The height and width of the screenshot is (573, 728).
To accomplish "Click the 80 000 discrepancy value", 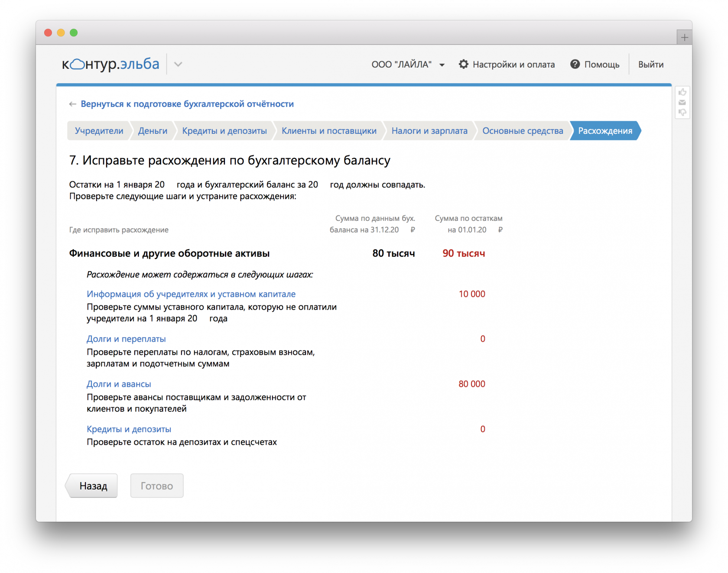I will (x=472, y=384).
